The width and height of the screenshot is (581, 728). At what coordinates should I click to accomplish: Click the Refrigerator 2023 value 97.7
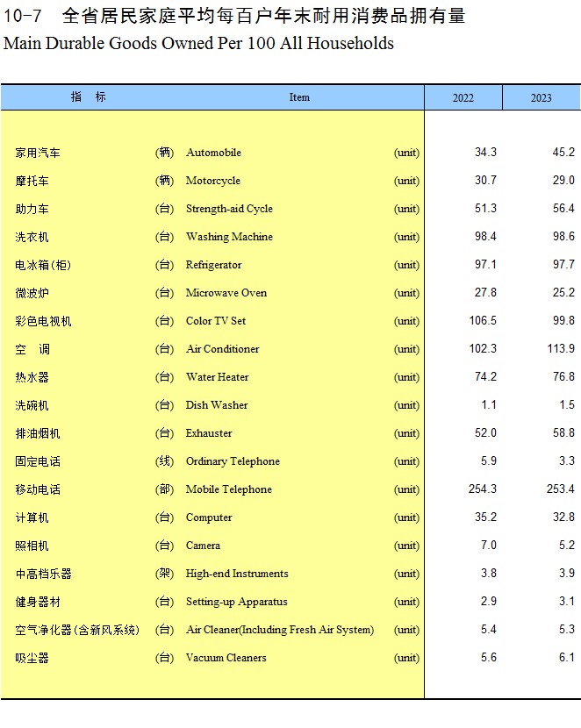click(x=563, y=264)
